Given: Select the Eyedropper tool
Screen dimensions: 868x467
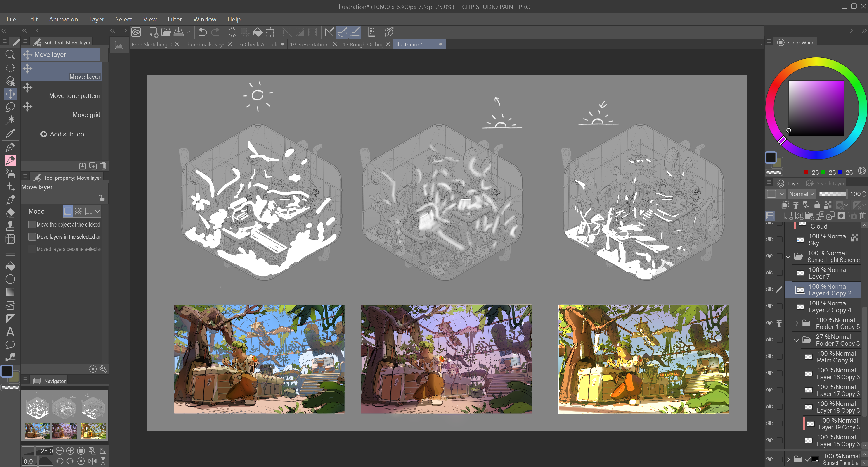Looking at the screenshot, I should coord(10,133).
